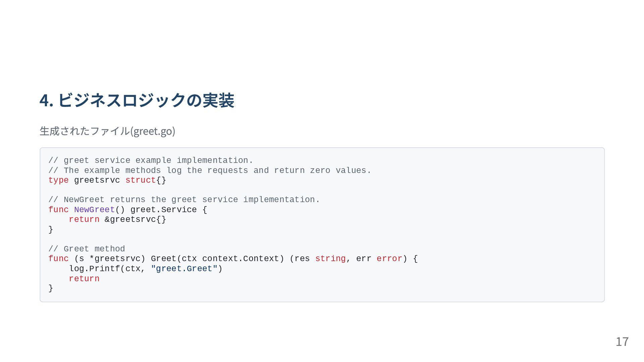Click the NewGreet function name
Viewport: 644px width, 362px height.
click(95, 210)
